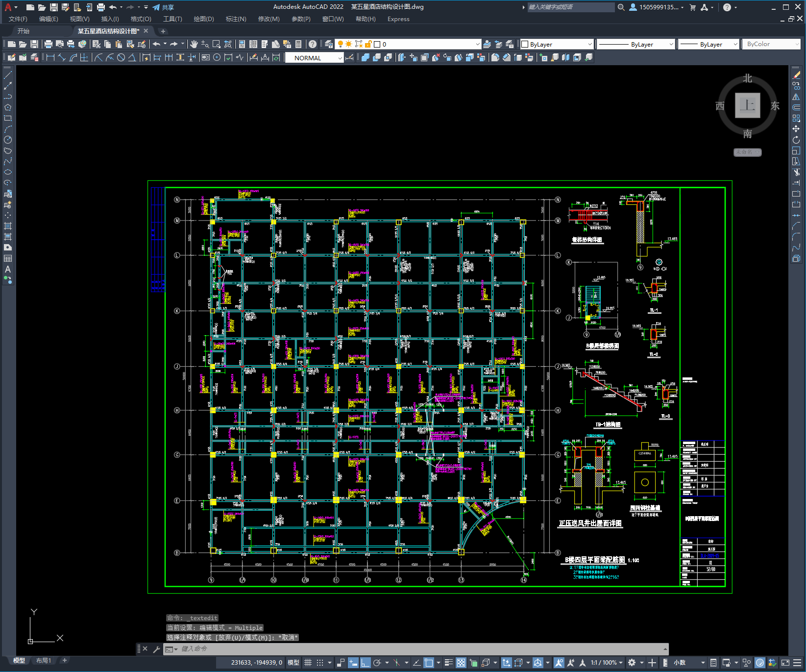Click the QuickCalc calculator icon
The width and height of the screenshot is (806, 672).
click(x=298, y=44)
